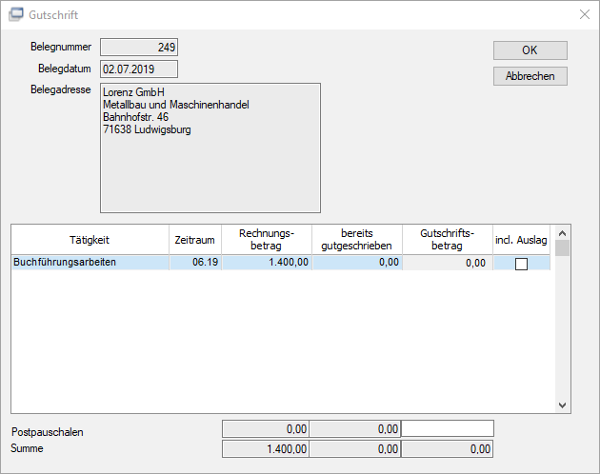Click inside the Belegadresse text box
The image size is (600, 474).
pos(210,148)
